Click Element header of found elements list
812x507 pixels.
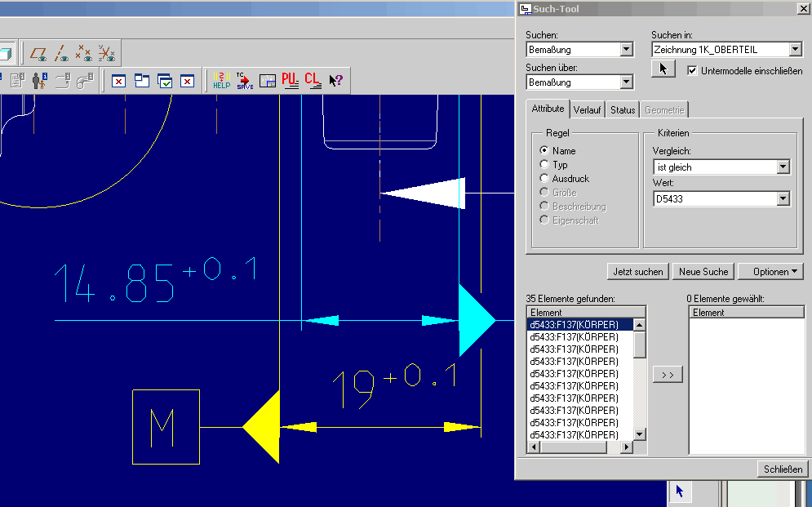[586, 312]
